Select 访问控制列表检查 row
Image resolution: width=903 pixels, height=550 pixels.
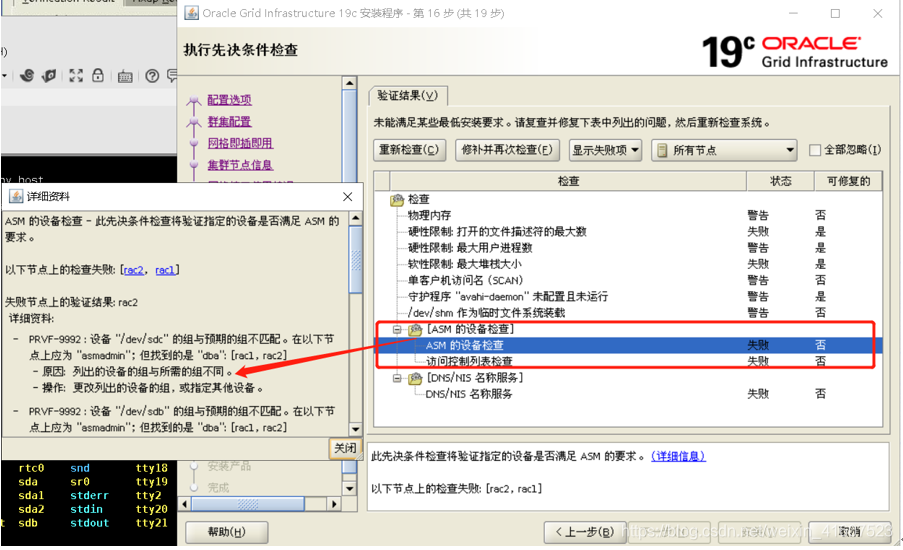point(628,361)
